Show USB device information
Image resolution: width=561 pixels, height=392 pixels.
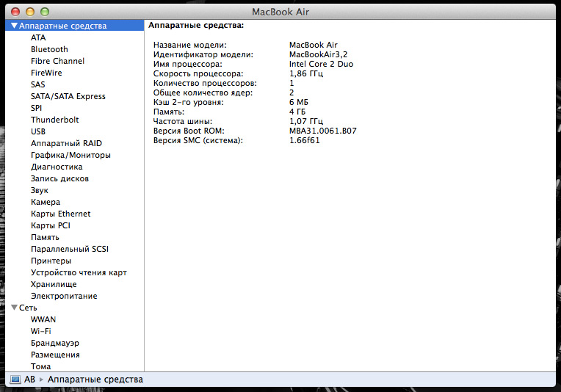[38, 131]
